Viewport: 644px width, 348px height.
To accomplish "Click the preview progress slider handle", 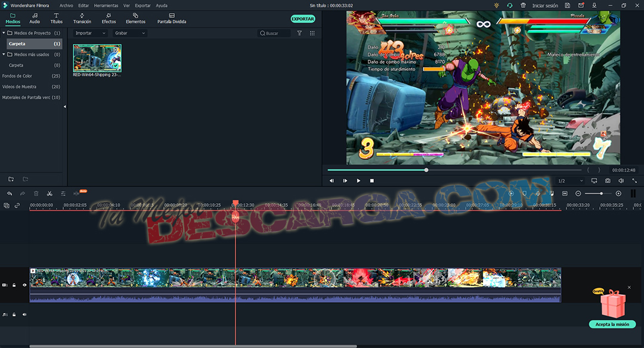I will pos(426,170).
